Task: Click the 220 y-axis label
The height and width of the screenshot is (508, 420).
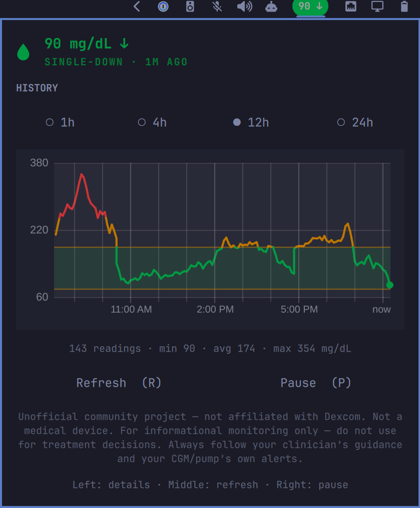Action: click(x=39, y=230)
